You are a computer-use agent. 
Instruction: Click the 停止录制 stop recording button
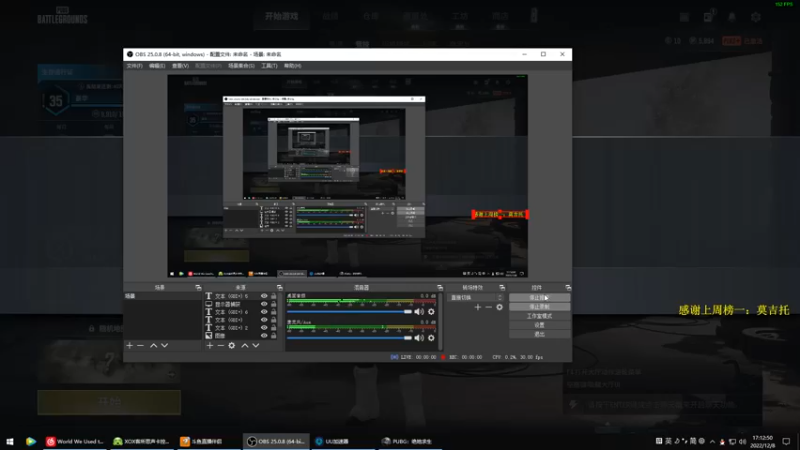(x=539, y=307)
